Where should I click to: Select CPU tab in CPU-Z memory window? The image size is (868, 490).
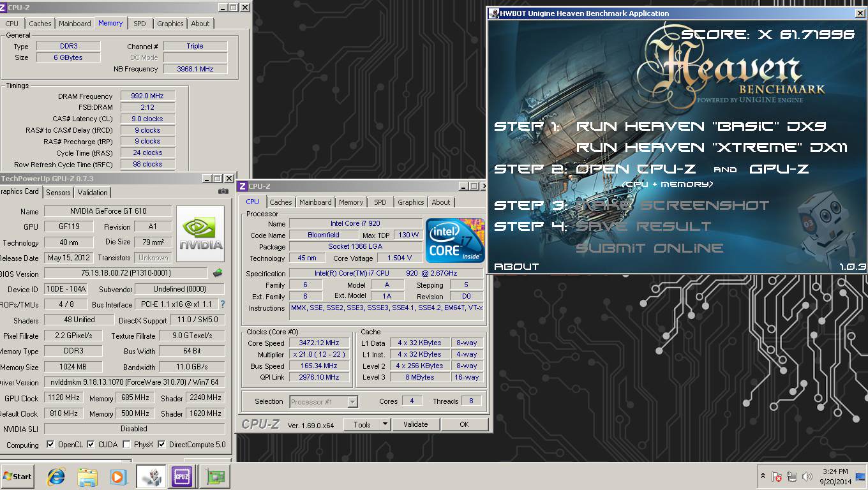coord(12,24)
